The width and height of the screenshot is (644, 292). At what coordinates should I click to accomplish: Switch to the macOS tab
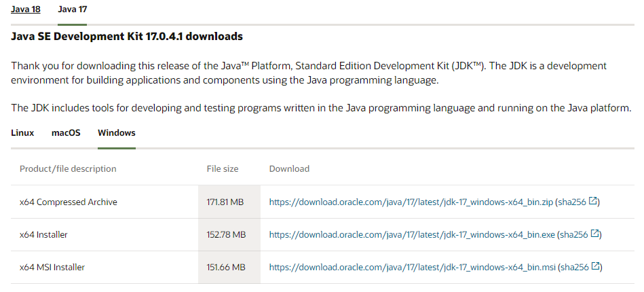click(x=66, y=133)
